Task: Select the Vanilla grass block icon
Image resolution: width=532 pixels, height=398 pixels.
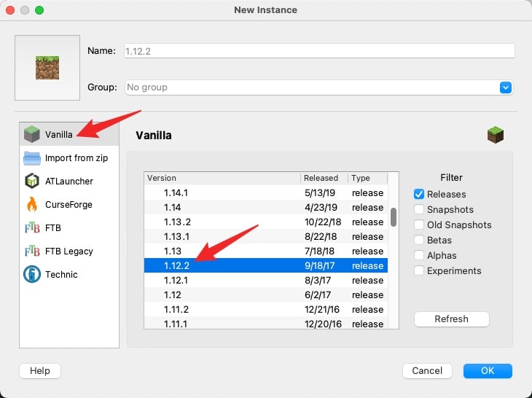Action: (32, 134)
